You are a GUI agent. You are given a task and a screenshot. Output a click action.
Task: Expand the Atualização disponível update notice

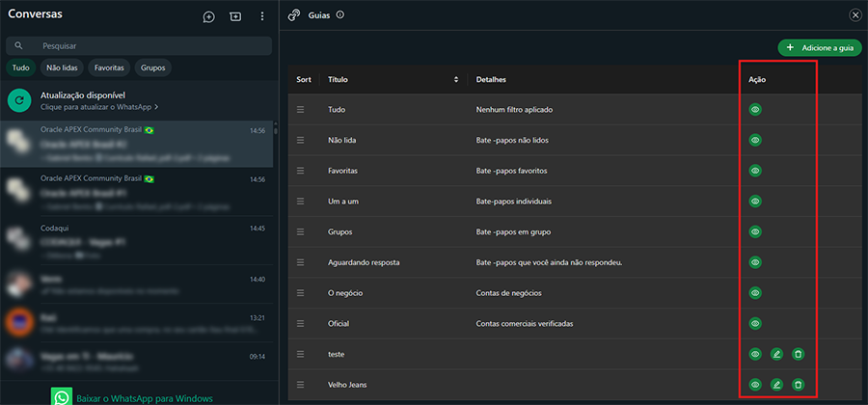click(96, 100)
